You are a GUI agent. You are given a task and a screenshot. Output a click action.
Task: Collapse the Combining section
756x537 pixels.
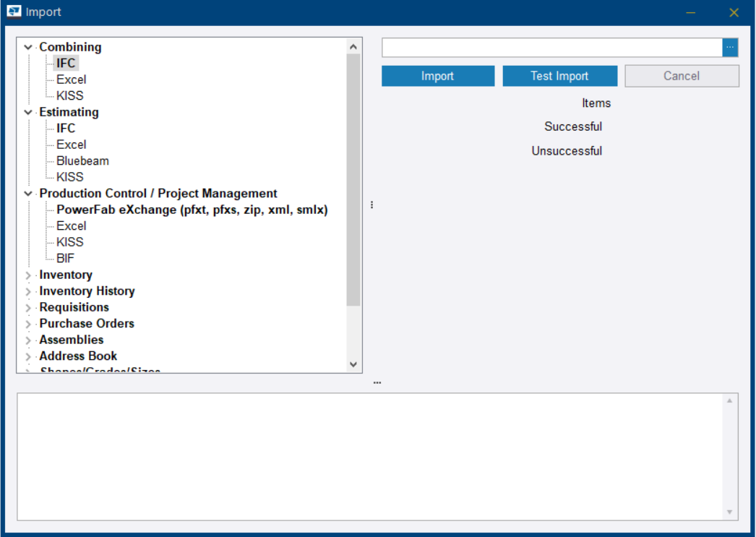coord(27,46)
